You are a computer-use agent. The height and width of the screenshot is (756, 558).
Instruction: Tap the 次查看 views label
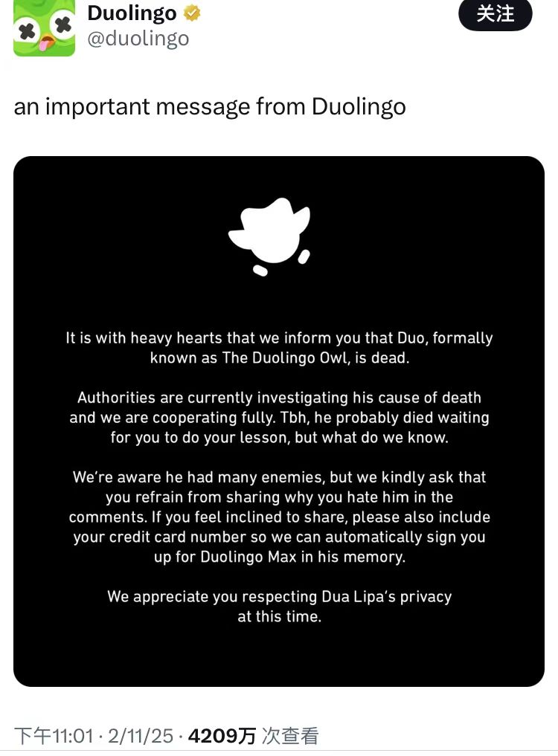point(290,736)
